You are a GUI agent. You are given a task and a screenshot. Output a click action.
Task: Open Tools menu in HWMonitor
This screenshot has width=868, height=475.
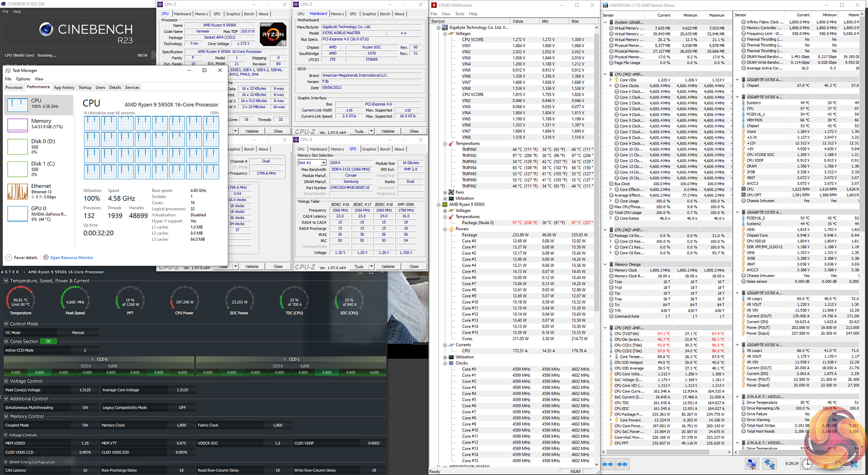coord(459,14)
